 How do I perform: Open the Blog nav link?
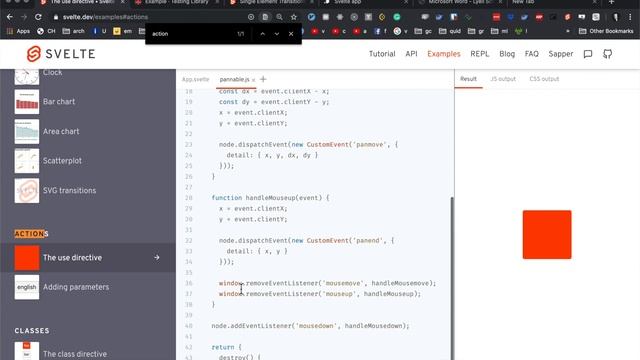click(507, 54)
